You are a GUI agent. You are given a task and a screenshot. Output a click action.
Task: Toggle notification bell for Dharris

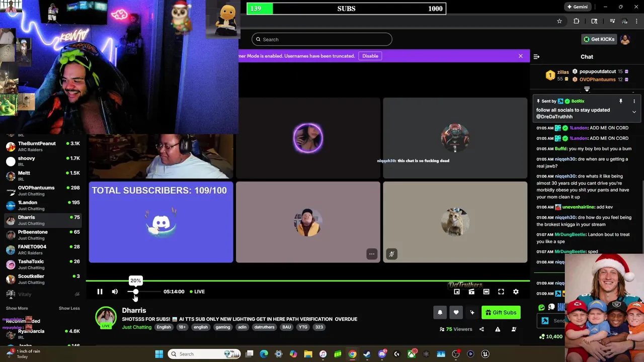coord(440,313)
